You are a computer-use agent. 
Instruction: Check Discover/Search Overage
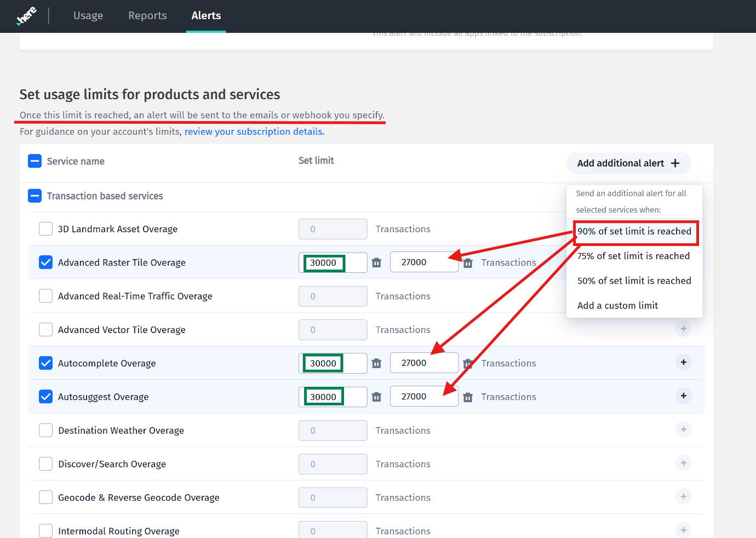[x=46, y=463]
